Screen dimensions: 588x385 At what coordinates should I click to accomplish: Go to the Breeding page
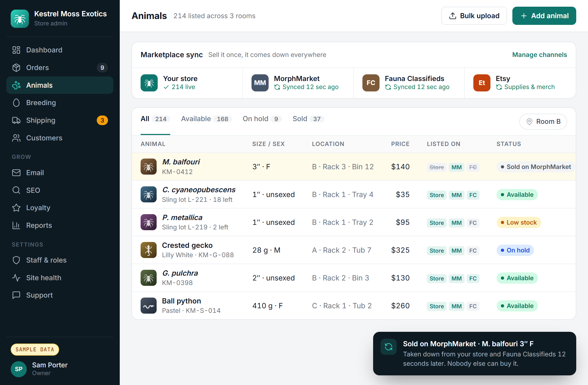pyautogui.click(x=60, y=103)
